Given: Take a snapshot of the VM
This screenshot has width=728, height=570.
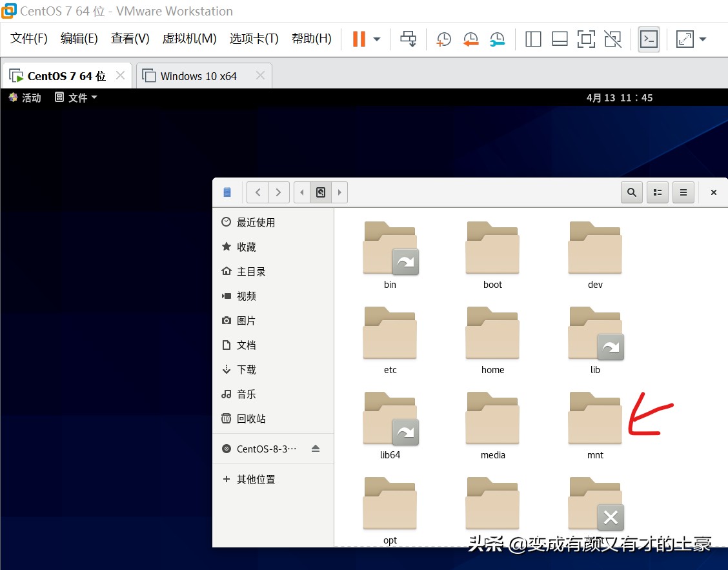Looking at the screenshot, I should coord(444,39).
